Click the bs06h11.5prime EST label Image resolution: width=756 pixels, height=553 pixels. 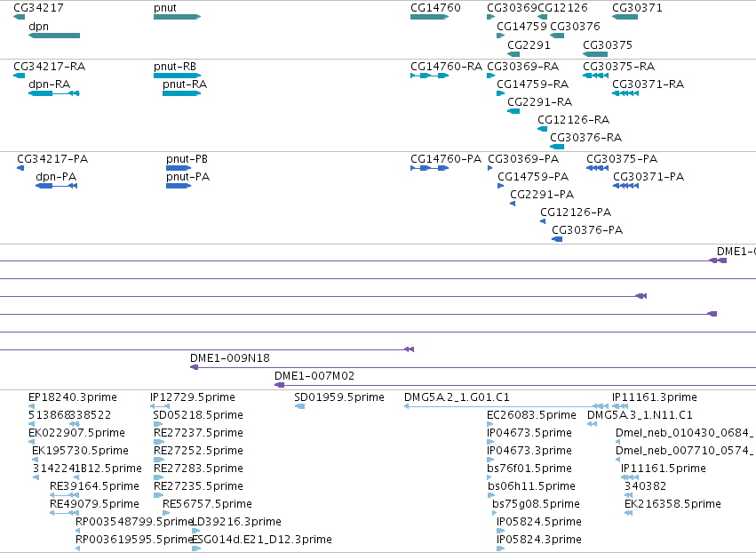pos(532,486)
